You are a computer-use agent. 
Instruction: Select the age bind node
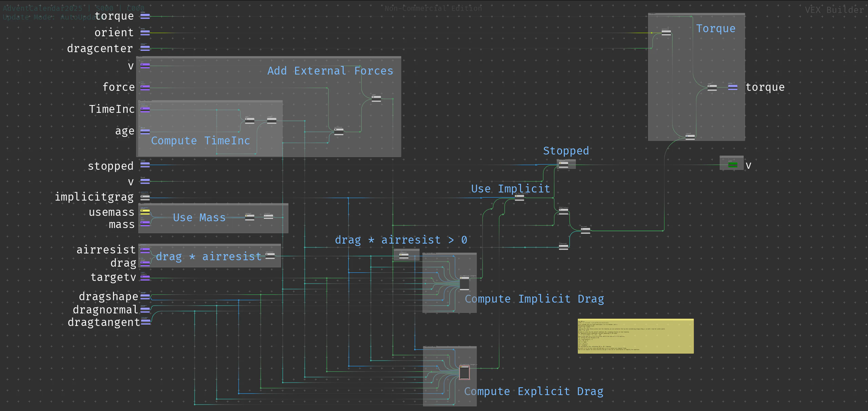(145, 131)
